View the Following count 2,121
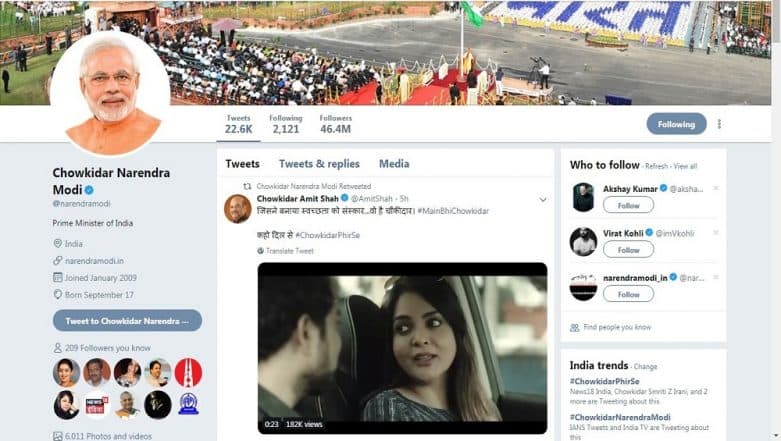Viewport: 781px width, 441px height. click(x=286, y=124)
